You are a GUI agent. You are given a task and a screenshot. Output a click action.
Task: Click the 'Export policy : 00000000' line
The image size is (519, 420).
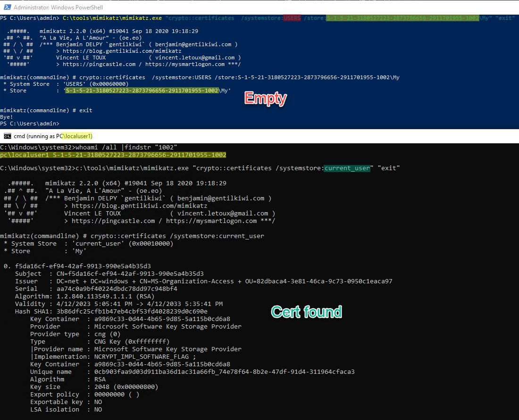click(85, 395)
